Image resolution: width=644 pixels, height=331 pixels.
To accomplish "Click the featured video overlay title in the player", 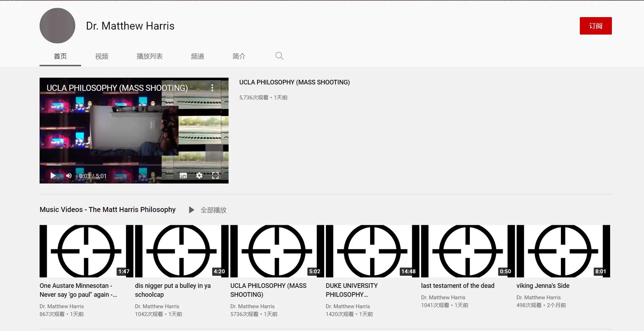I will pos(117,88).
